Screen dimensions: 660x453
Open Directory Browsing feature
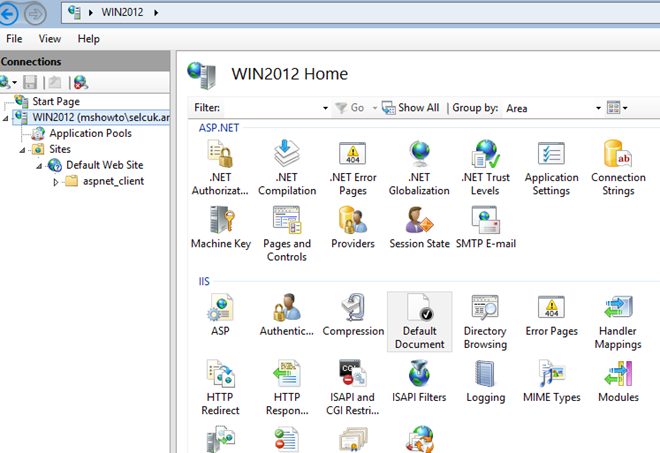tap(485, 322)
